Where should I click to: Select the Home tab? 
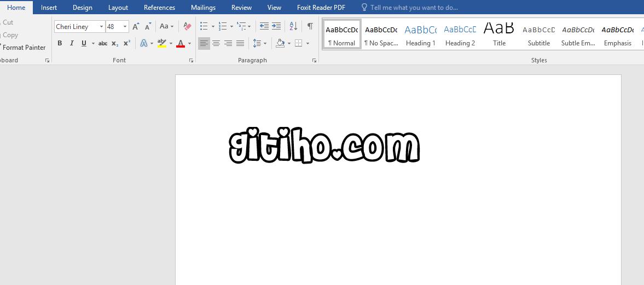pyautogui.click(x=16, y=8)
